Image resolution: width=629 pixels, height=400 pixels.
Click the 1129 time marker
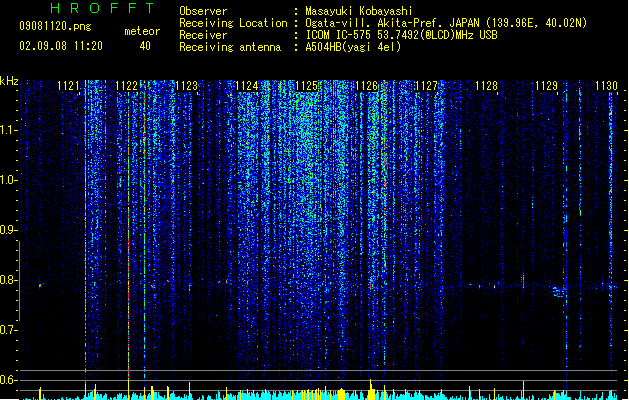546,86
